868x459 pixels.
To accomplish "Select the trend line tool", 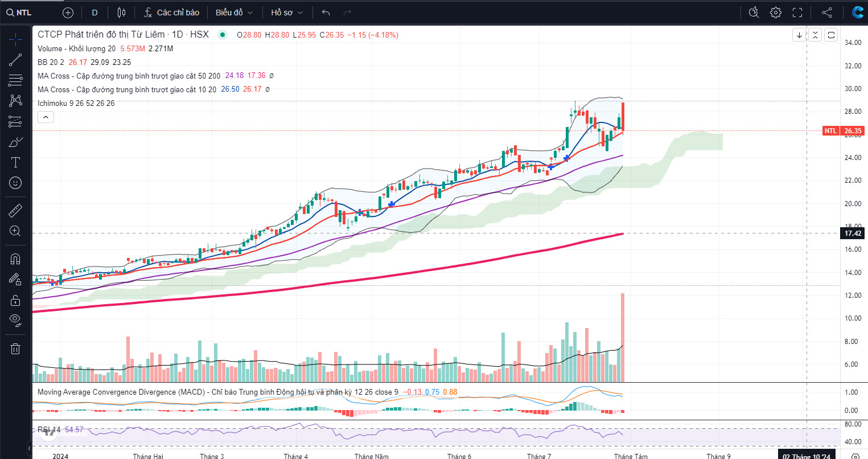I will (x=15, y=59).
